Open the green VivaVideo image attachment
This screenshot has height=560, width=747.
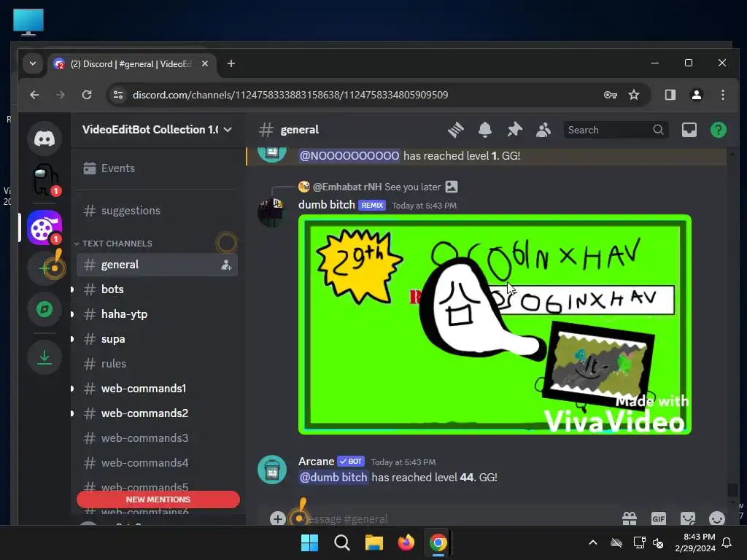click(x=495, y=324)
